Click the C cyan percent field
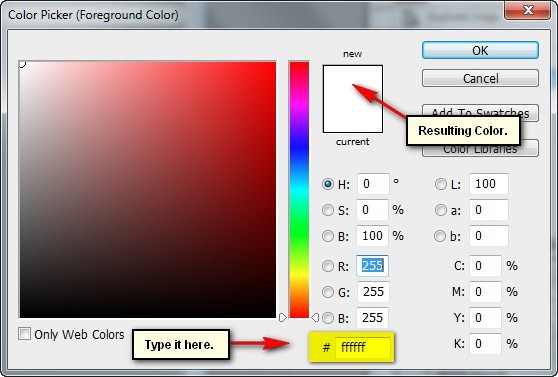The image size is (558, 377). pos(485,266)
